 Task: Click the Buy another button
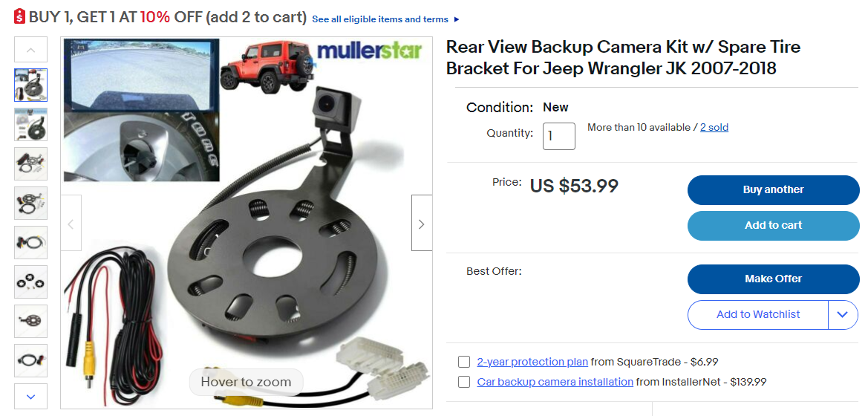(x=774, y=190)
